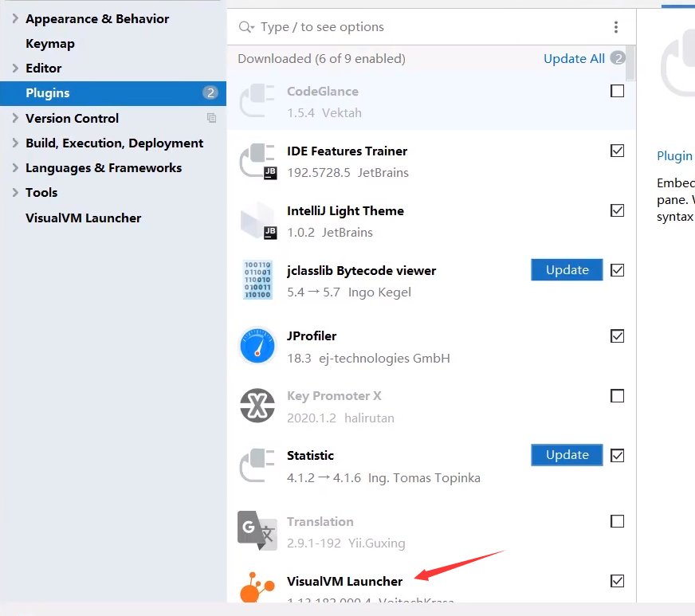Expand the Version Control section
Image resolution: width=695 pixels, height=616 pixels.
tap(15, 118)
